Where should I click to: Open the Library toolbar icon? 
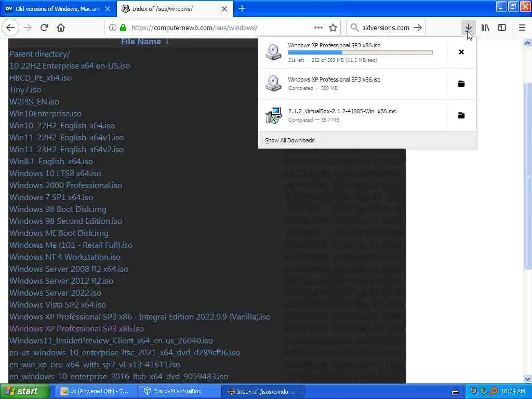(485, 28)
